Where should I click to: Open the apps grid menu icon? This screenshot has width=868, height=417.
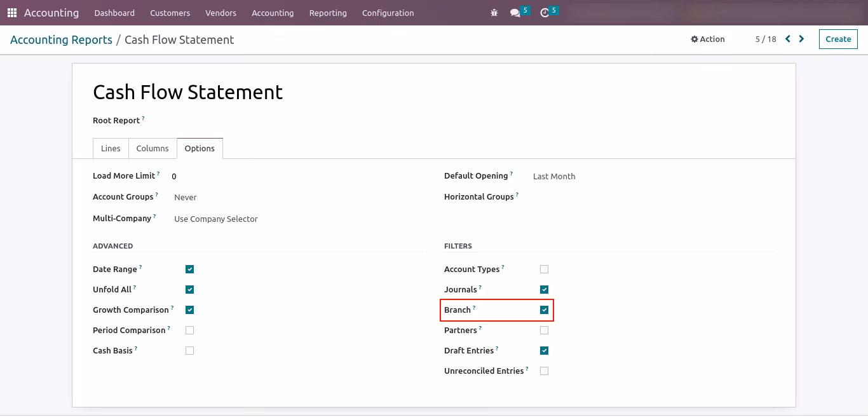[x=12, y=13]
